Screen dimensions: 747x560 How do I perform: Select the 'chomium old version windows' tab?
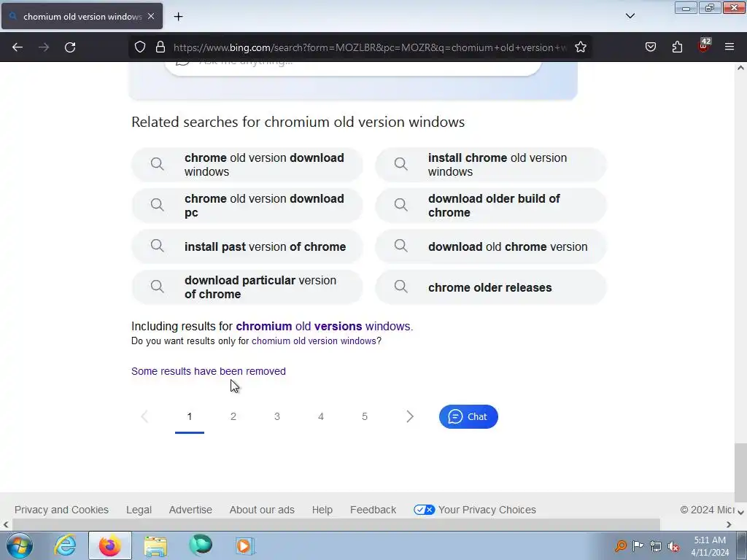(x=82, y=16)
